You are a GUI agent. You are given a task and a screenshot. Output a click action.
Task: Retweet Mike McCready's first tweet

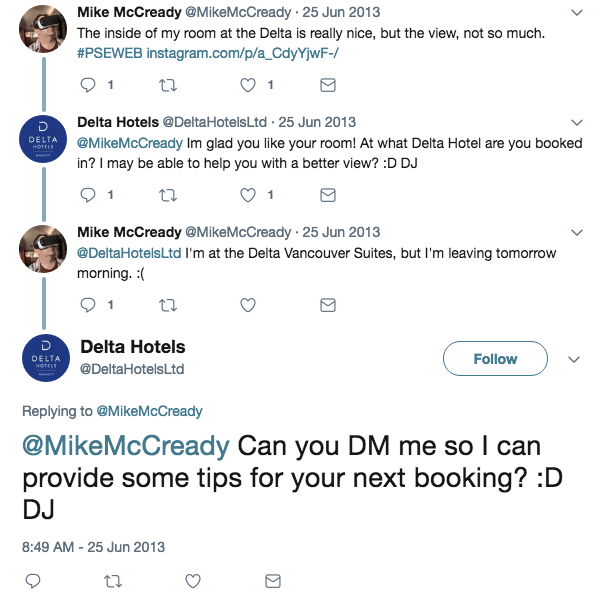168,85
